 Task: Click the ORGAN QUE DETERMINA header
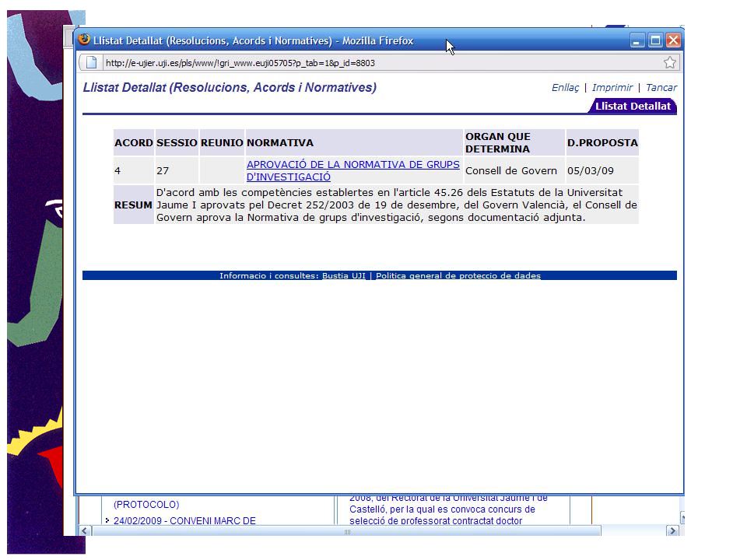click(514, 143)
